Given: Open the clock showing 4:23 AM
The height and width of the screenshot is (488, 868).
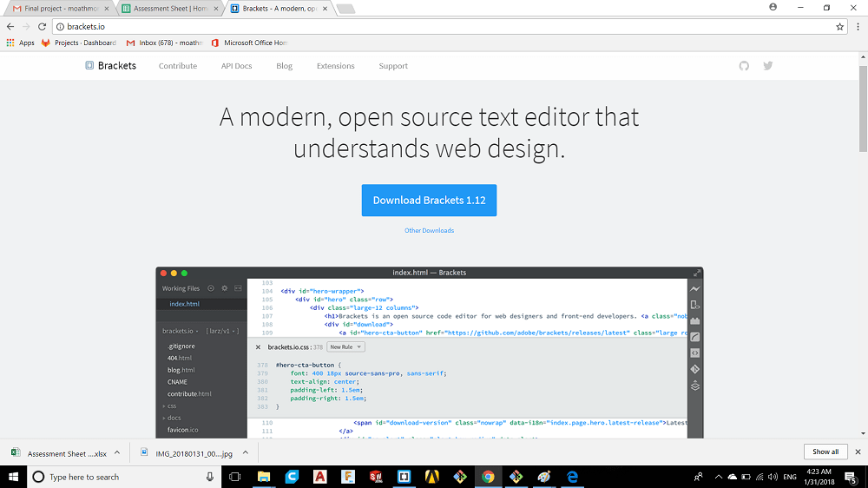Looking at the screenshot, I should pyautogui.click(x=819, y=477).
